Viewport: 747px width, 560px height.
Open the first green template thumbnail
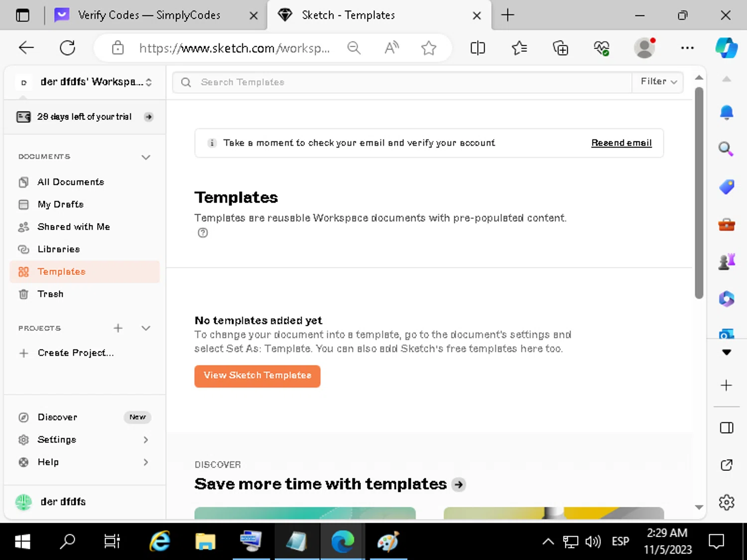click(x=305, y=513)
